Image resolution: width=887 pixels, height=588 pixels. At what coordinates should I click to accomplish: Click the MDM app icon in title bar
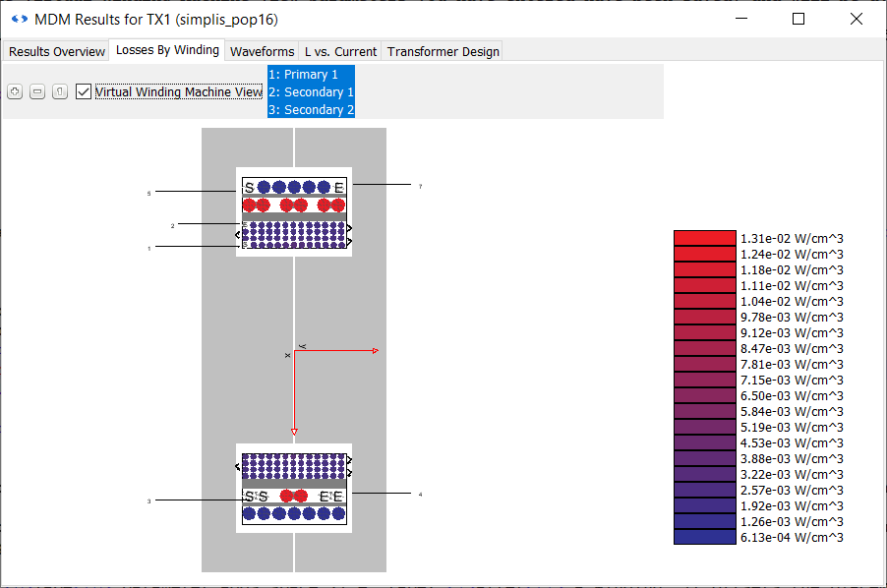click(x=19, y=19)
